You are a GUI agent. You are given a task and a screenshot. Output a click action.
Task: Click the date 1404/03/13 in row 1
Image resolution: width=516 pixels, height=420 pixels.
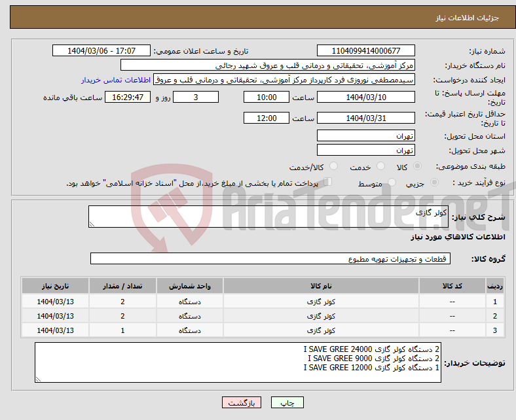(55, 302)
